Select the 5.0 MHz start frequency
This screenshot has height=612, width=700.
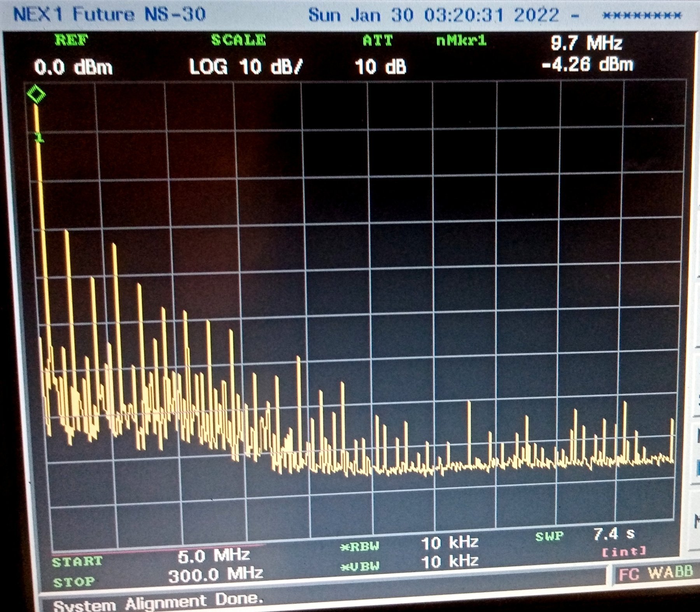(213, 556)
